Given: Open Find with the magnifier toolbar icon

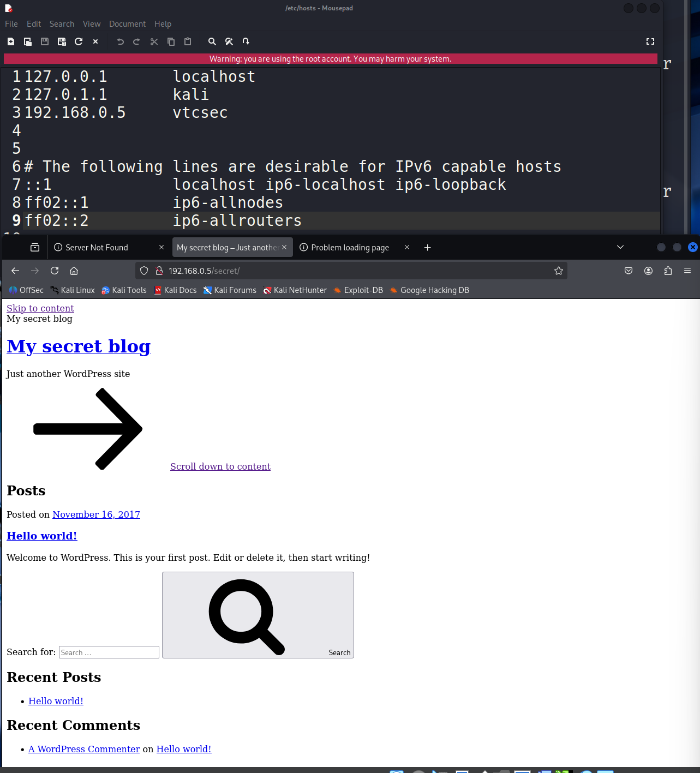Looking at the screenshot, I should click(212, 41).
